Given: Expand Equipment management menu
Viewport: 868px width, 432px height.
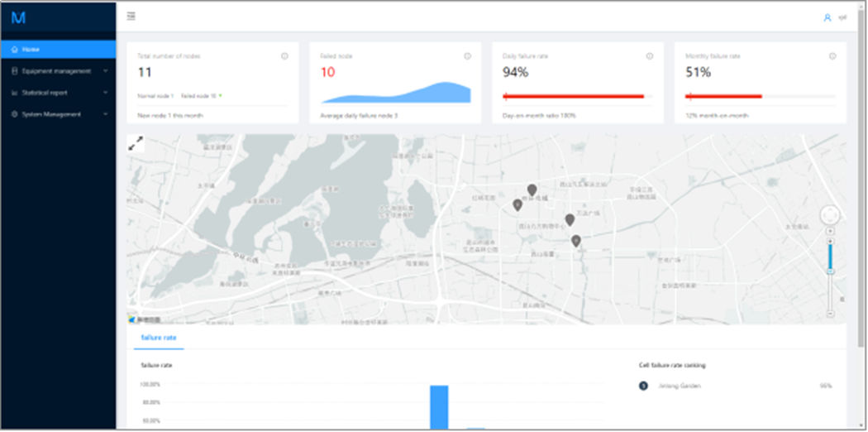Looking at the screenshot, I should (x=106, y=71).
